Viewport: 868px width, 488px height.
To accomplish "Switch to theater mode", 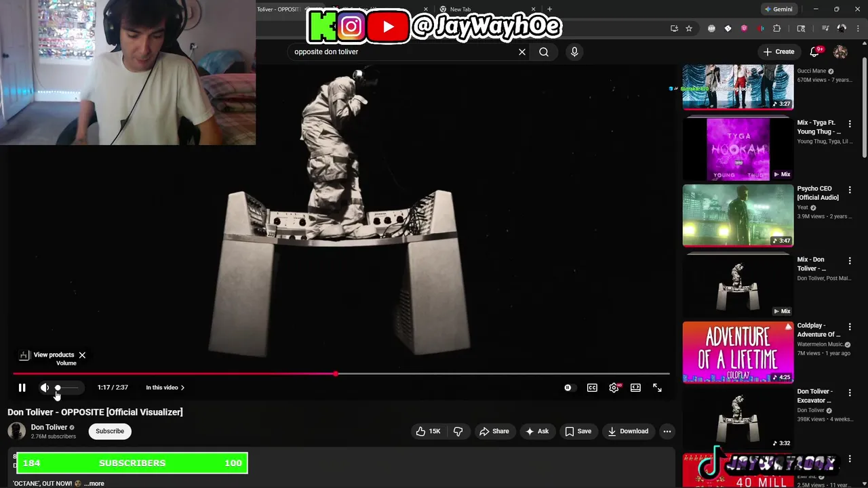I will 635,388.
